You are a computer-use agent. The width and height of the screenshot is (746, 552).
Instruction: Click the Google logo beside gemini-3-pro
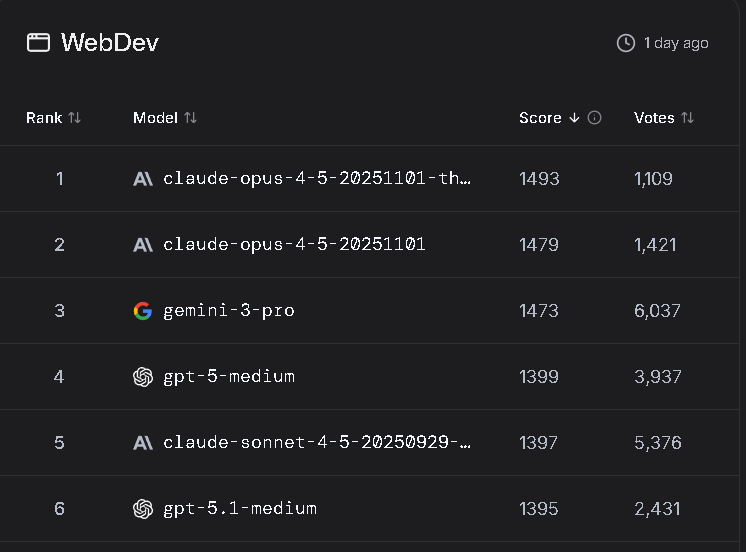pos(143,311)
